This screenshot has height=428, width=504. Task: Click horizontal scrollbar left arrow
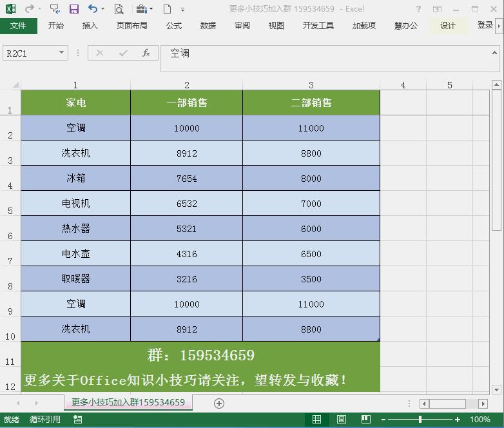424,404
